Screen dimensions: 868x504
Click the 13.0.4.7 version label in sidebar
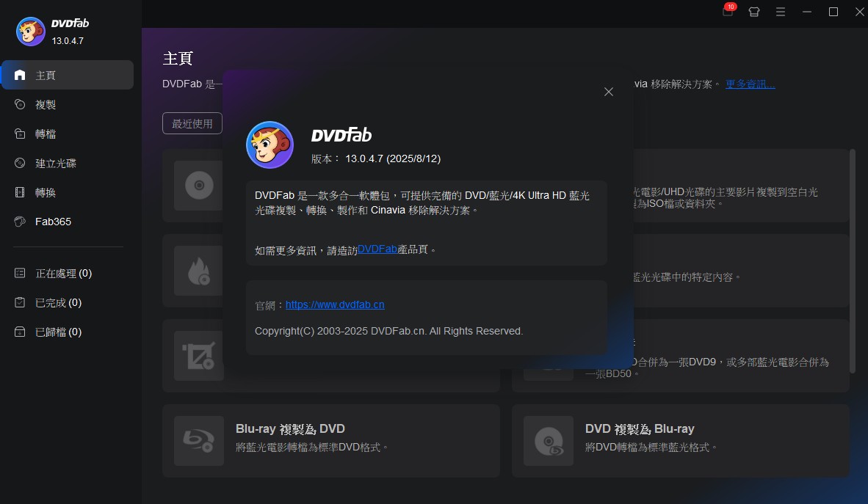[x=68, y=41]
